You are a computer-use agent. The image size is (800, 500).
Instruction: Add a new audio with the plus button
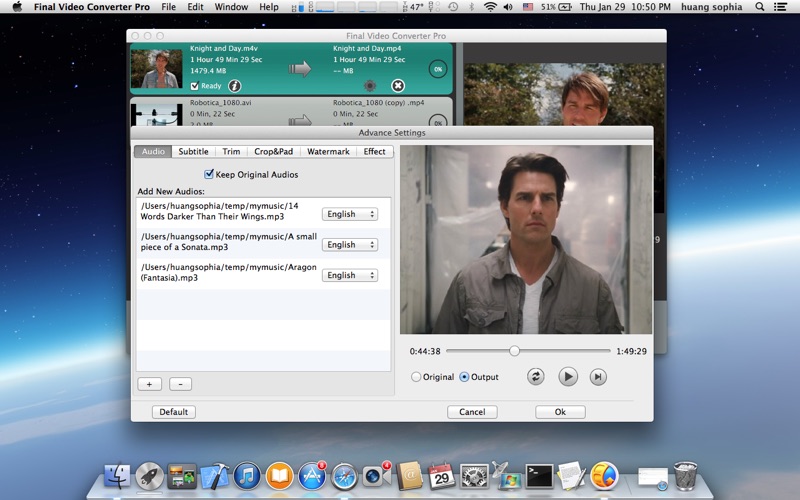[149, 384]
